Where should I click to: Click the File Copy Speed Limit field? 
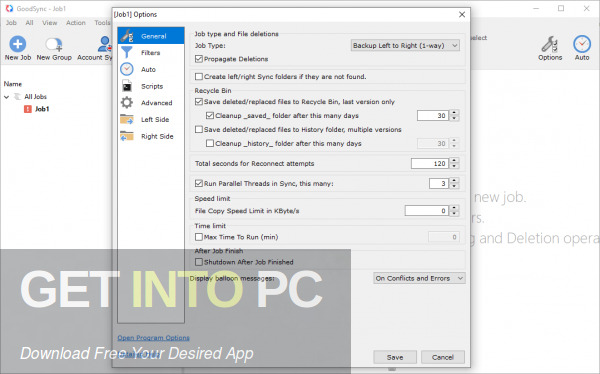(427, 211)
